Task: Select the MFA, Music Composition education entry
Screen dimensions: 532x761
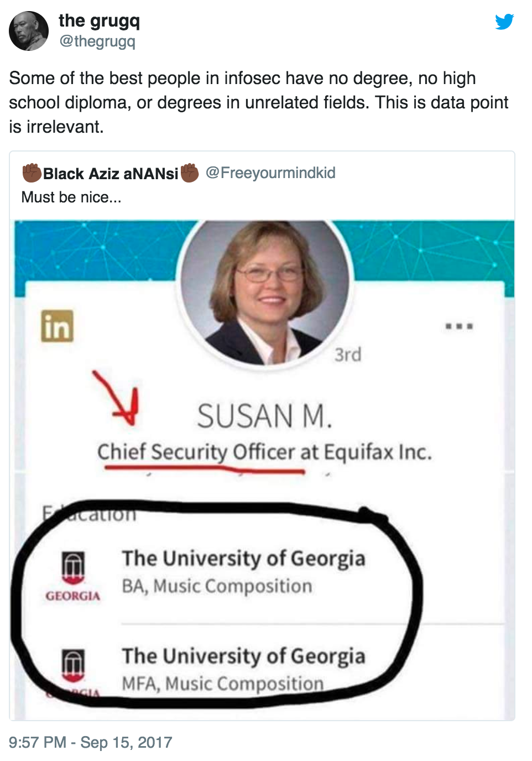Action: 223,684
